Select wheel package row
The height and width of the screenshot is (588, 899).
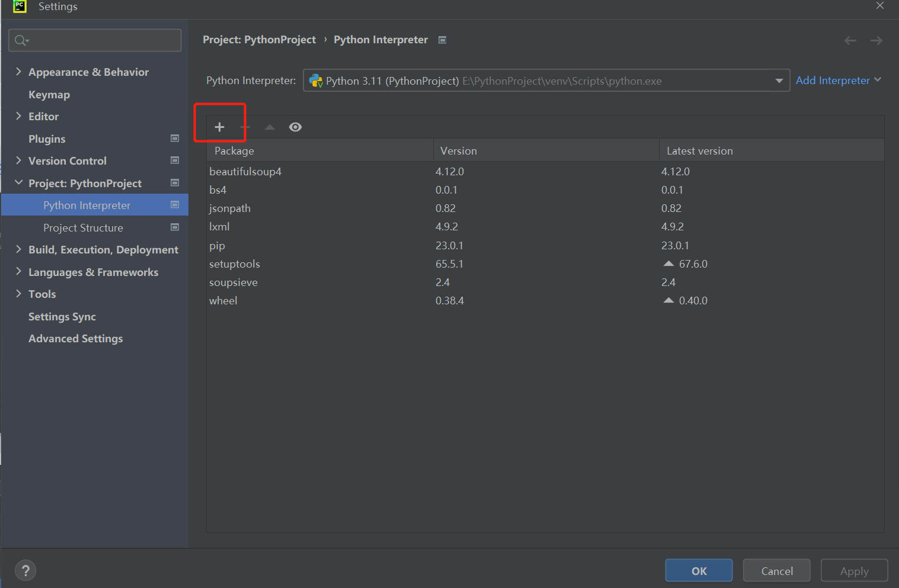pyautogui.click(x=545, y=300)
